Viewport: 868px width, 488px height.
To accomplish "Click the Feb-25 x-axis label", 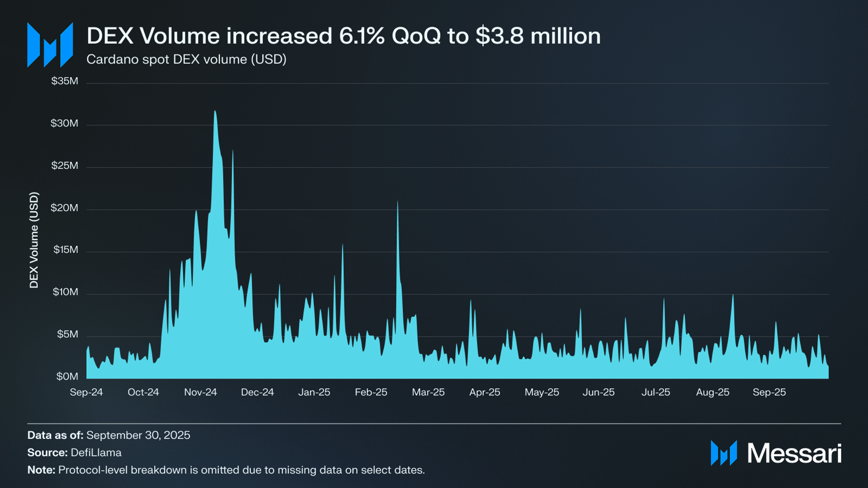I will click(x=371, y=392).
